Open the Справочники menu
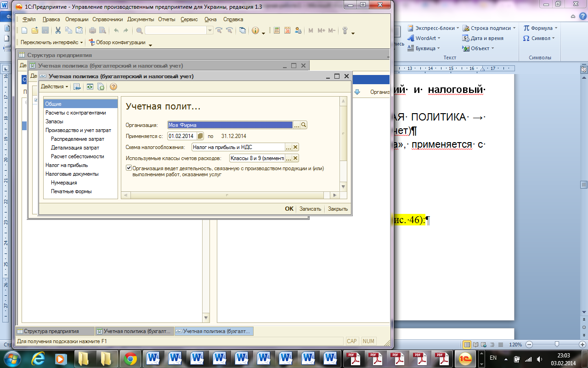Screen dimensions: 588x368 tap(107, 19)
